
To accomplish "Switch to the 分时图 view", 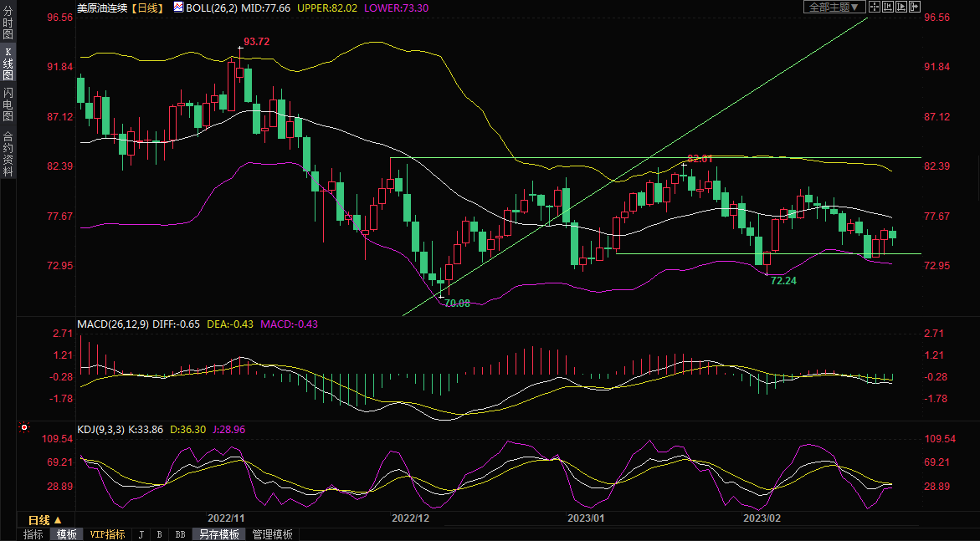I will point(8,23).
